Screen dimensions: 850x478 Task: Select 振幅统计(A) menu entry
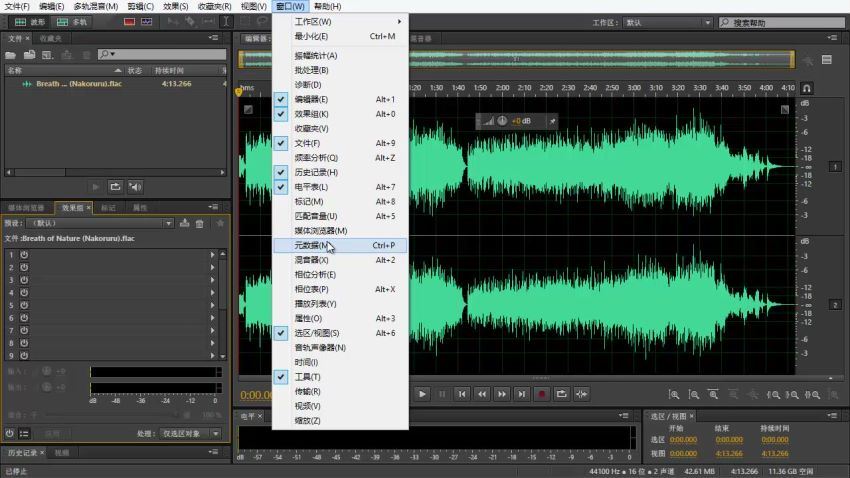tap(339, 55)
